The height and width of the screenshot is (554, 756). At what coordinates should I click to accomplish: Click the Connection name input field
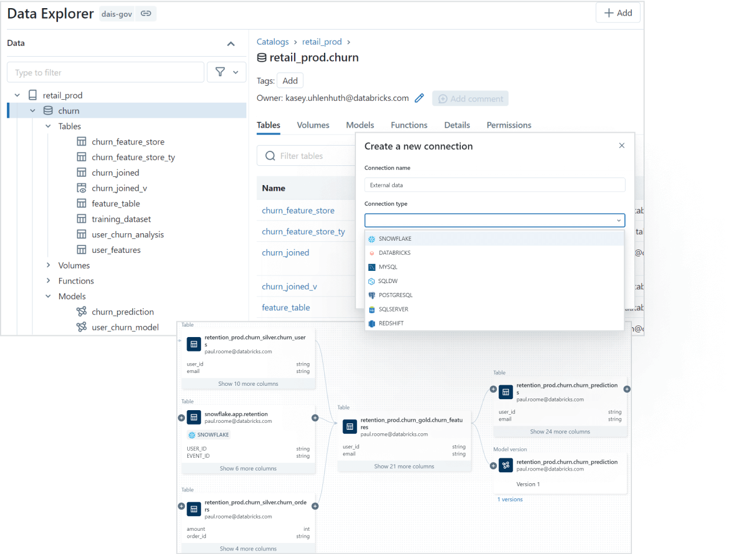pos(494,184)
